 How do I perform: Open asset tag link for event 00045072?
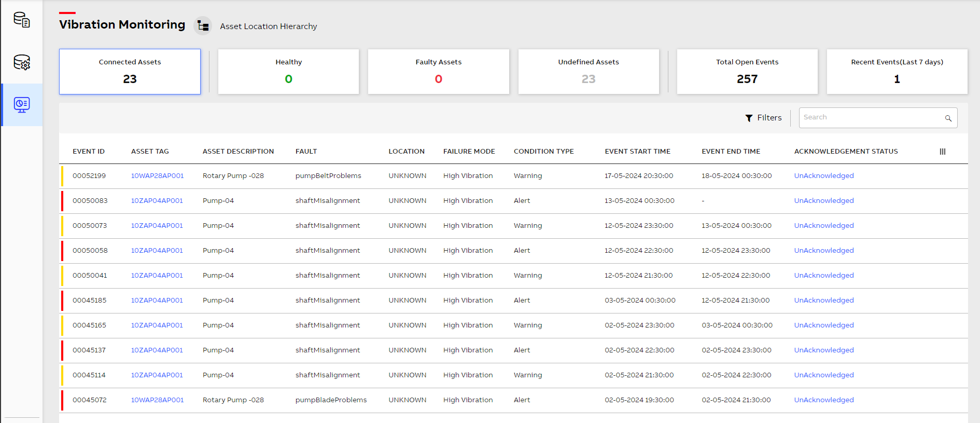tap(157, 400)
